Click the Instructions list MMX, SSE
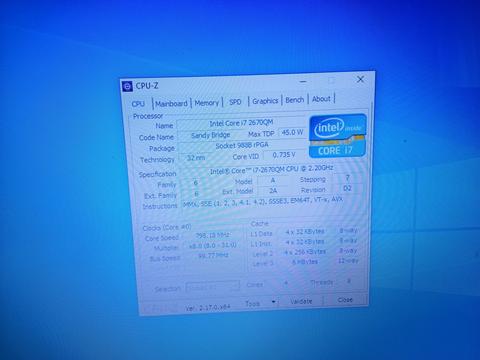 point(263,202)
